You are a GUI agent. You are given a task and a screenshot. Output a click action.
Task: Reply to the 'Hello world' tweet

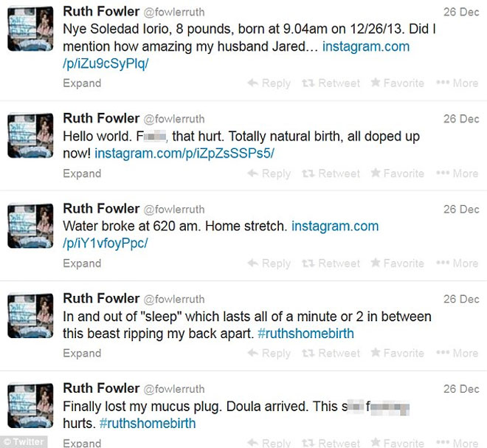pyautogui.click(x=269, y=173)
